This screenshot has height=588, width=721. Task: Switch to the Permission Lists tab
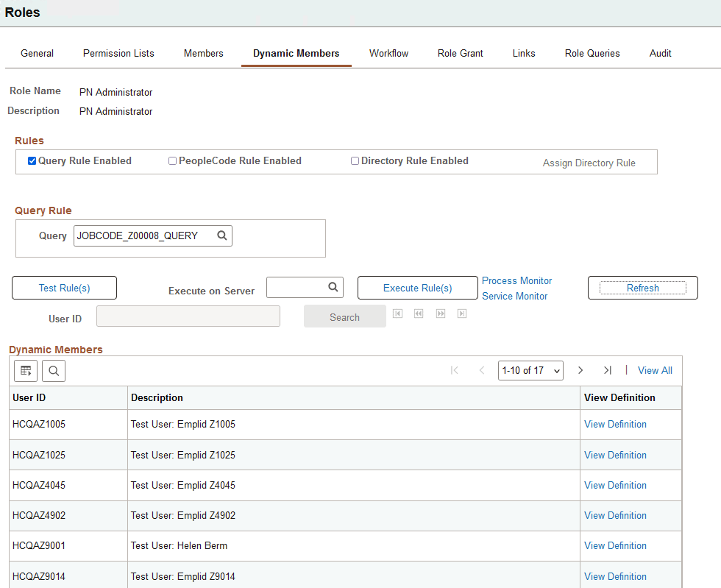coord(118,53)
